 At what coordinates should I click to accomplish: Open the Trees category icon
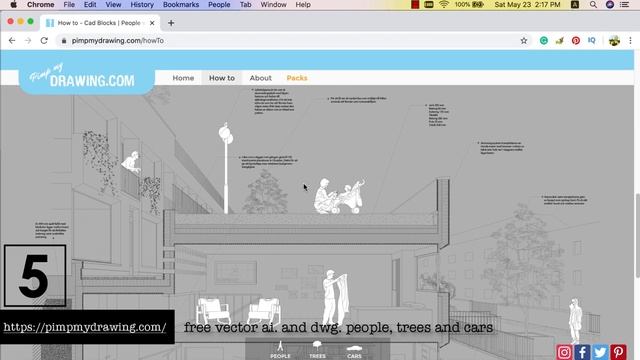tap(317, 350)
